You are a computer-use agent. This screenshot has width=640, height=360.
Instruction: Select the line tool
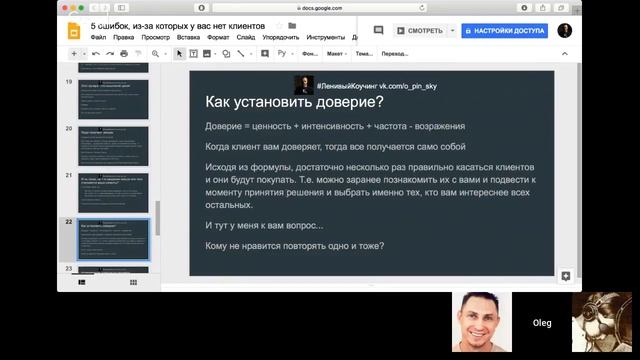241,53
